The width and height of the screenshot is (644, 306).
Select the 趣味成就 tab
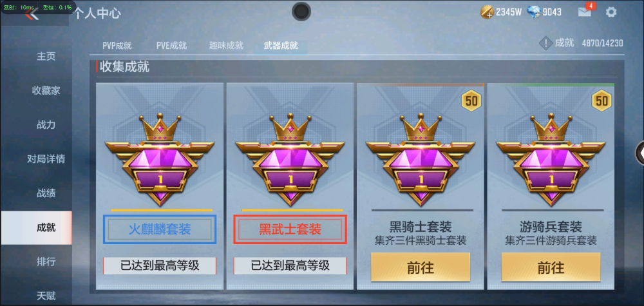226,46
